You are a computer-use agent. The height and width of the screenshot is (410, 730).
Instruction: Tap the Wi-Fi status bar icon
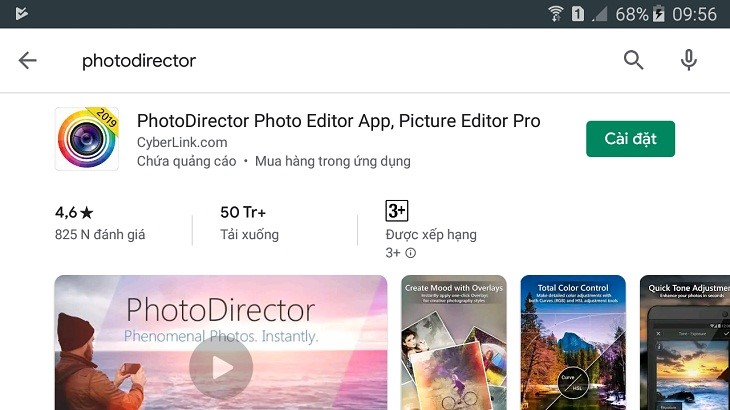[555, 13]
